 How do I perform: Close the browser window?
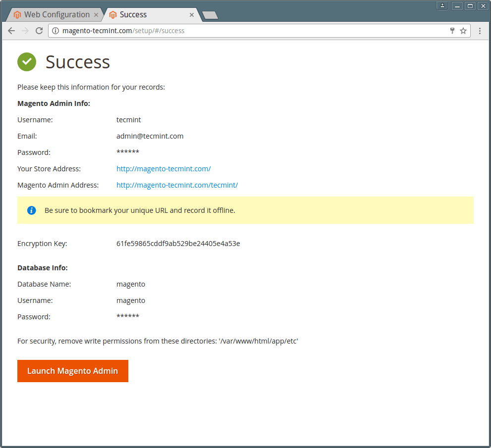point(484,5)
